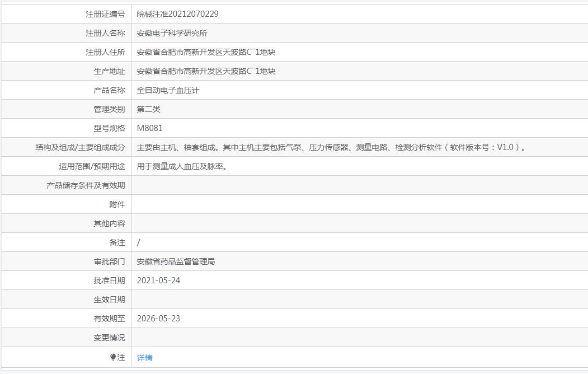
Task: Click the 型号规格 label
Action: [x=109, y=128]
